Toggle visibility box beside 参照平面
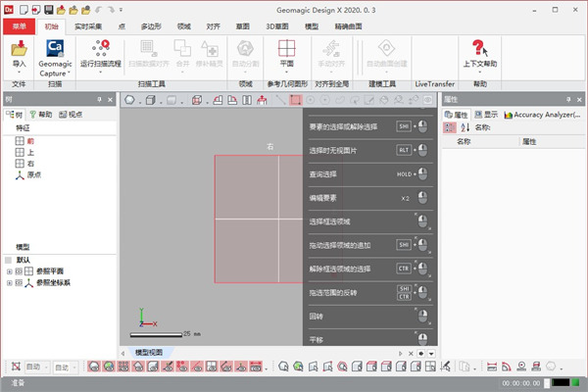This screenshot has height=392, width=588. click(x=18, y=270)
